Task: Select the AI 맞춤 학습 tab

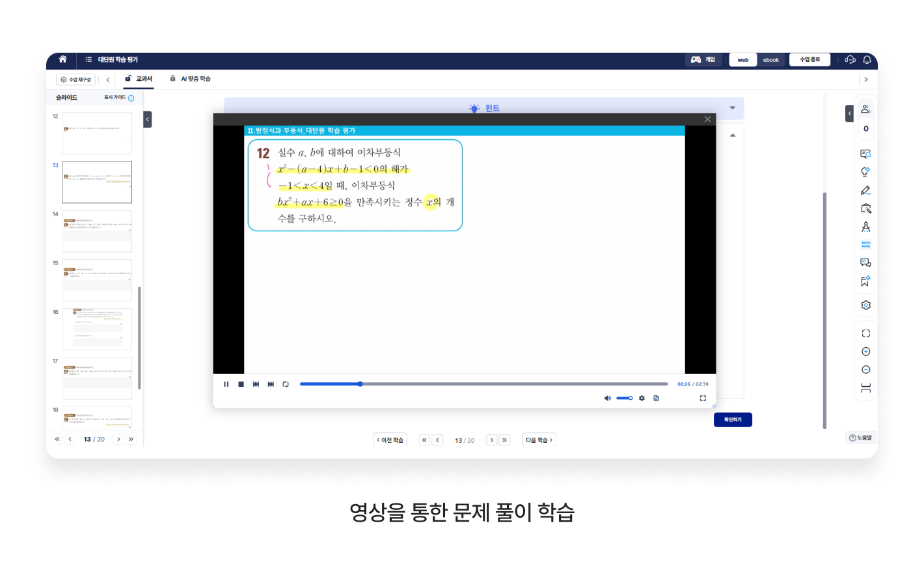Action: click(190, 79)
